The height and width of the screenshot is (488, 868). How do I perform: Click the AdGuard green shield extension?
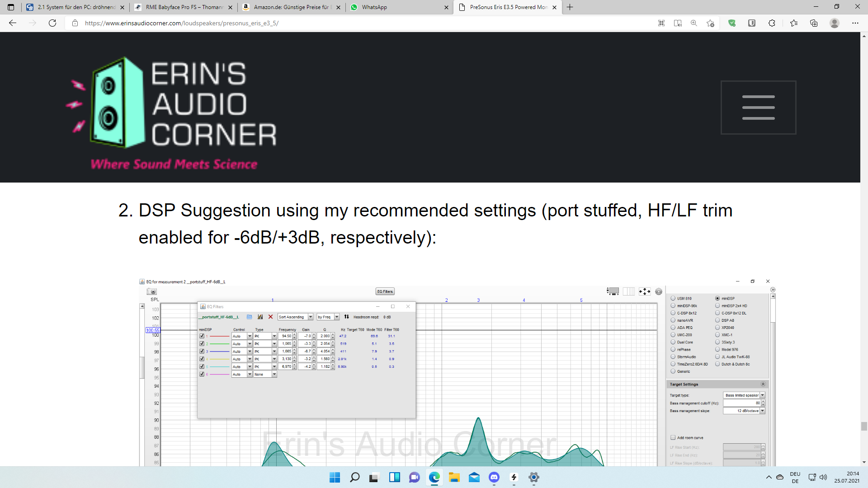point(732,23)
